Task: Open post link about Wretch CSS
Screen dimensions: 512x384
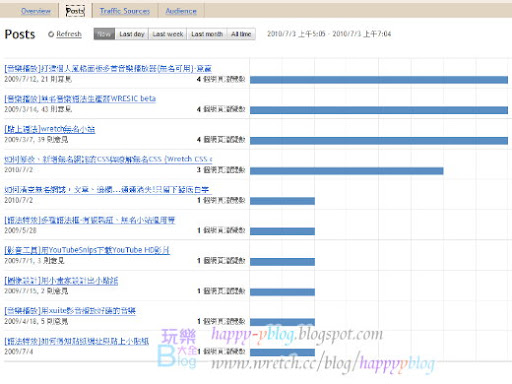Action: coord(108,159)
